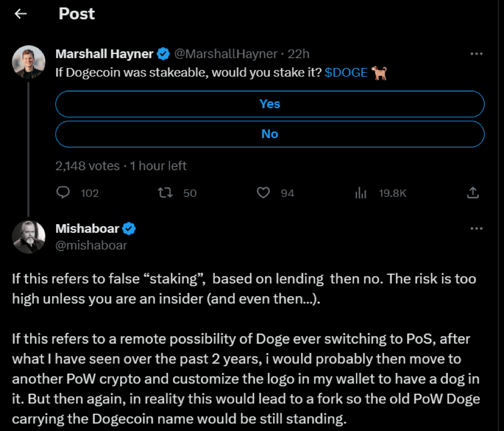
Task: Click the 22h post timestamp
Action: pyautogui.click(x=299, y=54)
